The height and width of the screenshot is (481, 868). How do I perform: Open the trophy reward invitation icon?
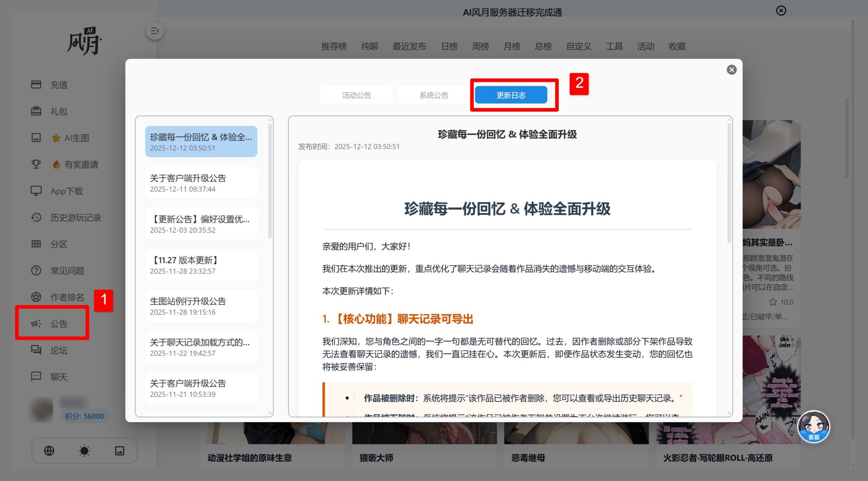point(36,164)
